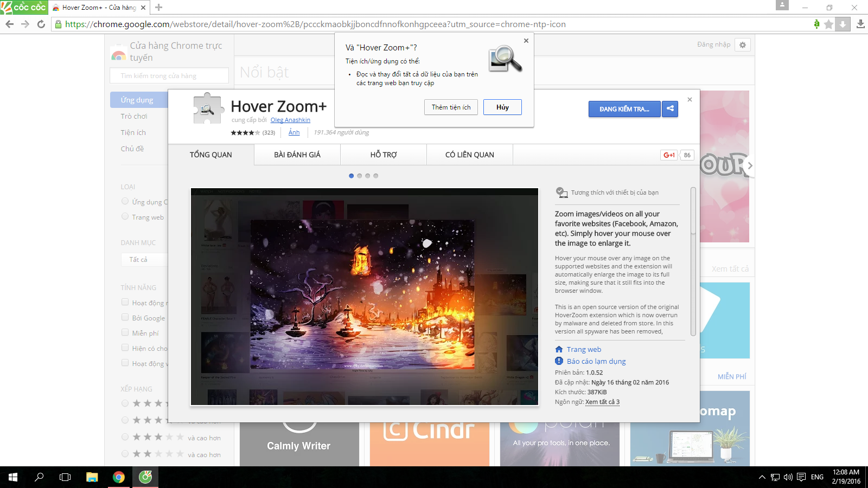Select the three stars và cao hơn radio button
This screenshot has width=868, height=488.
pyautogui.click(x=125, y=436)
